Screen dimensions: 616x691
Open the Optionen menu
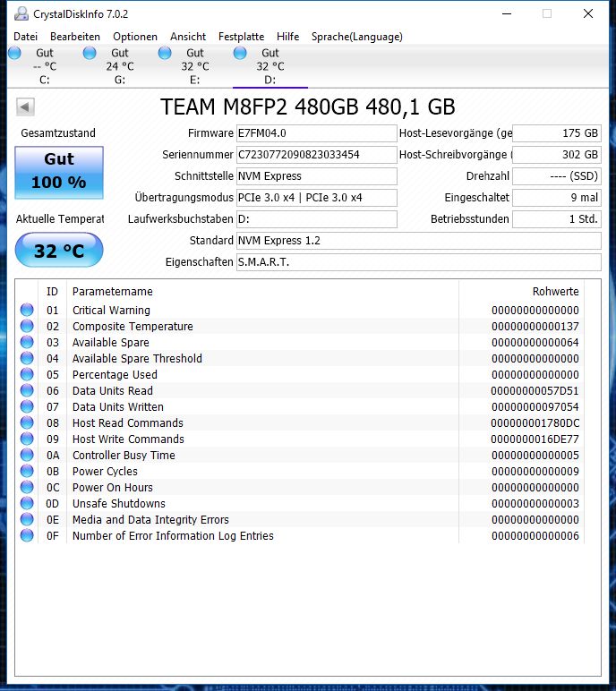point(135,37)
